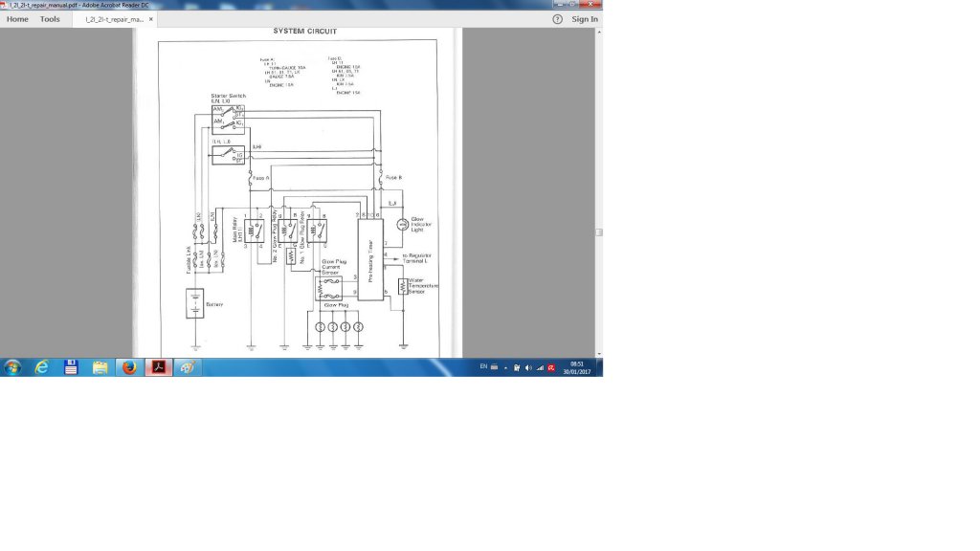Open the Paint palette icon in taskbar
Viewport: 980px width, 551px height.
pyautogui.click(x=188, y=367)
